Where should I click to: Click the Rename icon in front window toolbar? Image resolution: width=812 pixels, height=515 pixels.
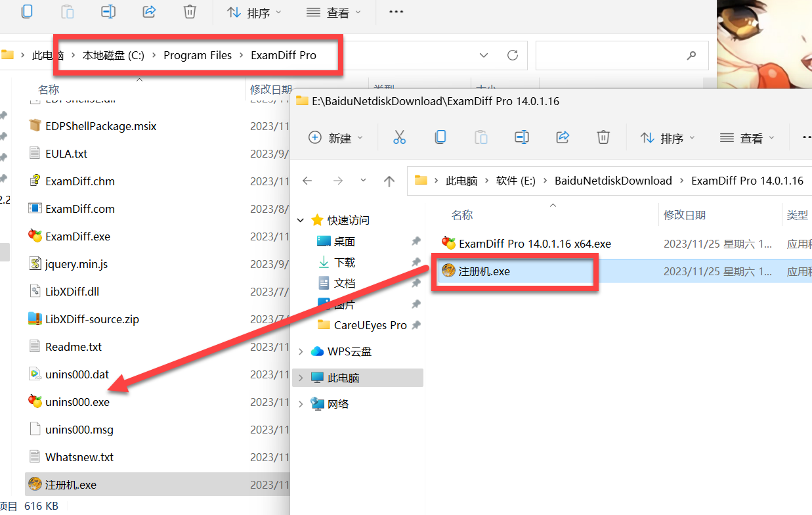pos(522,137)
